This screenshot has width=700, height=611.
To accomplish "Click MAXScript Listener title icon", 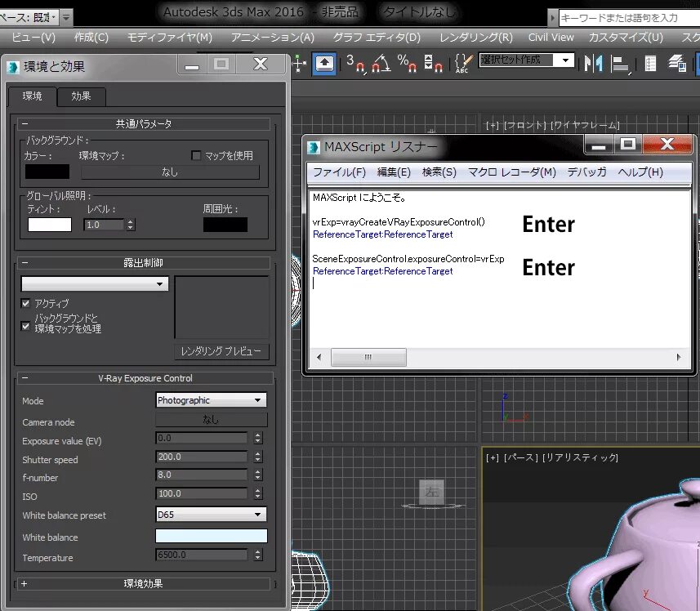I will coord(314,147).
